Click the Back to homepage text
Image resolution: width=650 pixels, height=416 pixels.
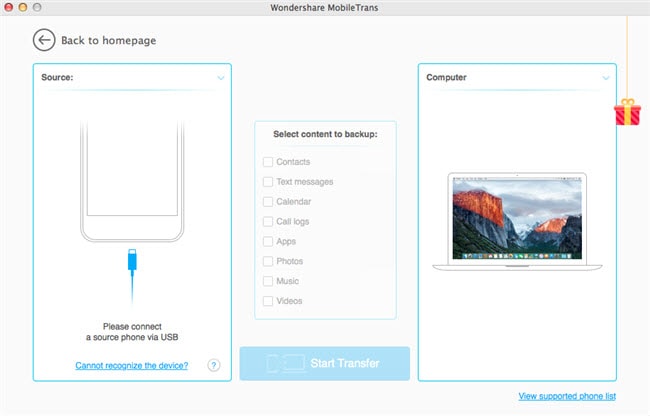(x=109, y=40)
